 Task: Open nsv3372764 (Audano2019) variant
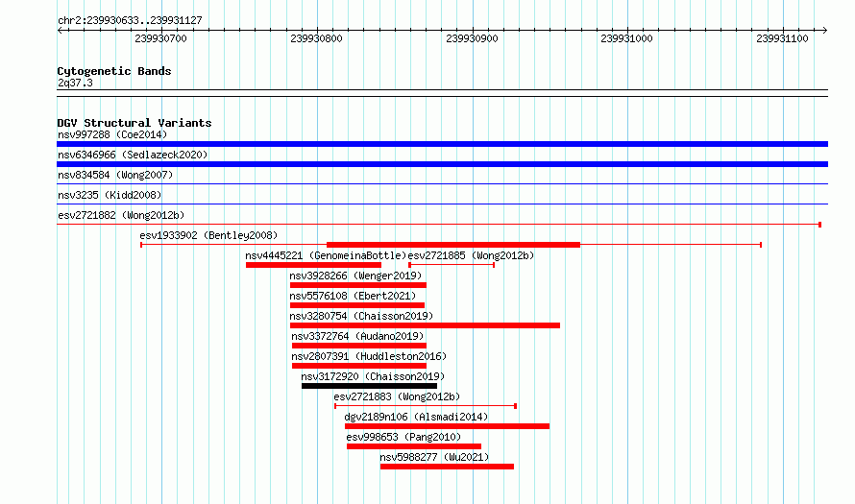357,336
